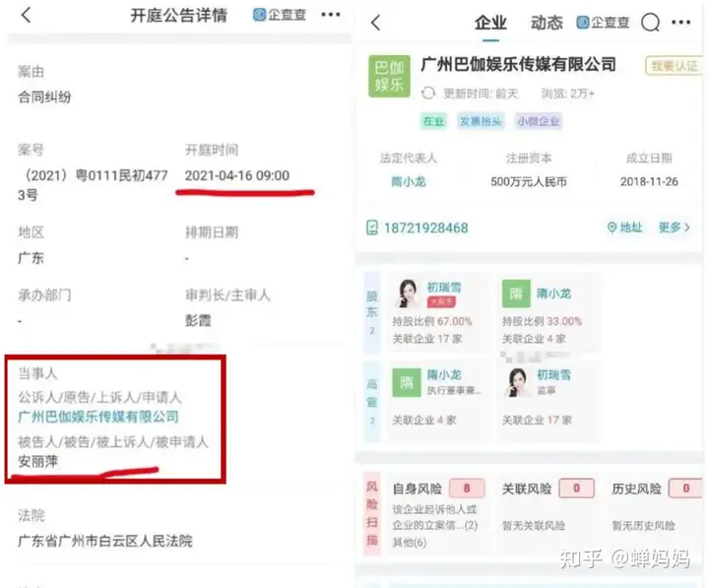Open 自身风险 count badge 8
The width and height of the screenshot is (709, 588).
(467, 489)
